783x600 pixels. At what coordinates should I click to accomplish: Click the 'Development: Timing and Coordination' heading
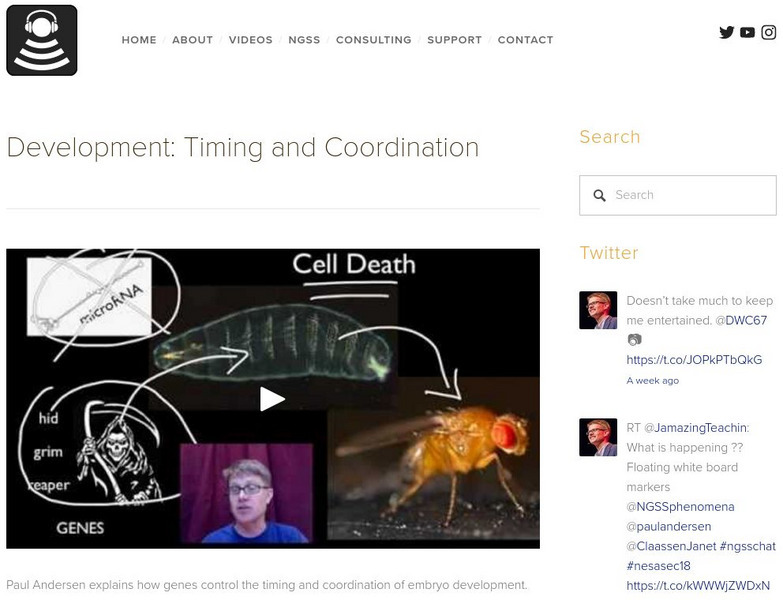[243, 148]
